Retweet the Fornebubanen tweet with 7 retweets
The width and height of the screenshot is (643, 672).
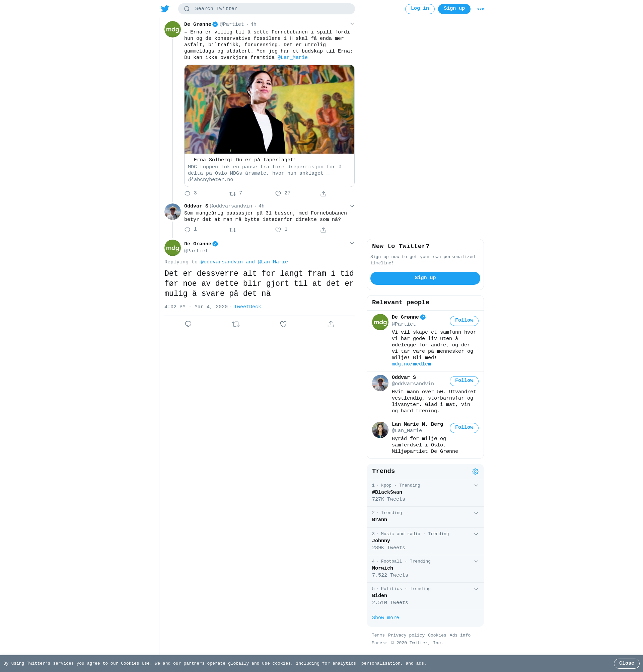(232, 194)
